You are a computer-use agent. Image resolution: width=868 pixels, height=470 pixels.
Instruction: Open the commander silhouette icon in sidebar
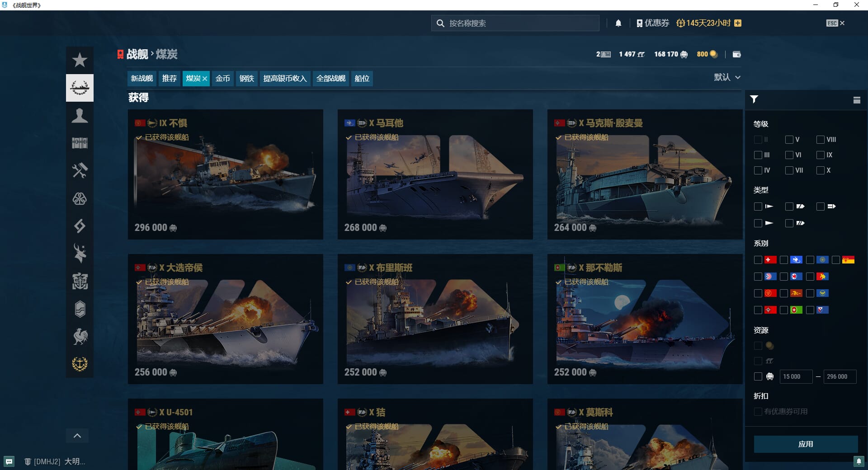coord(80,116)
